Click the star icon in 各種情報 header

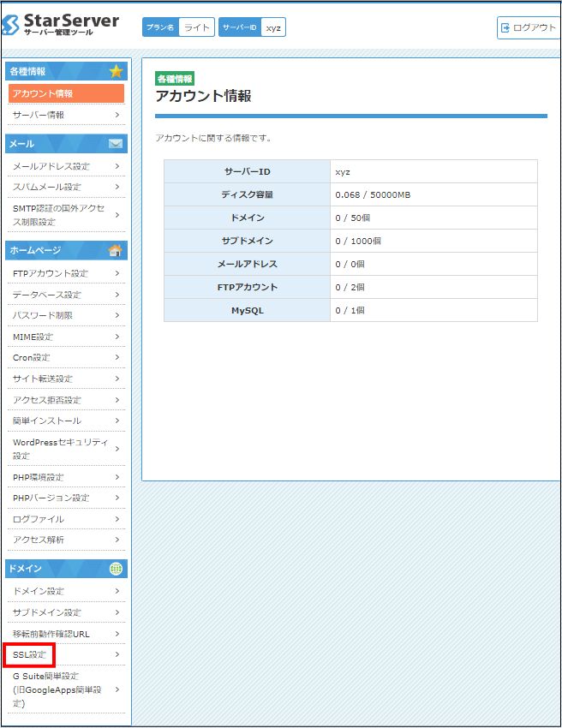tap(116, 71)
